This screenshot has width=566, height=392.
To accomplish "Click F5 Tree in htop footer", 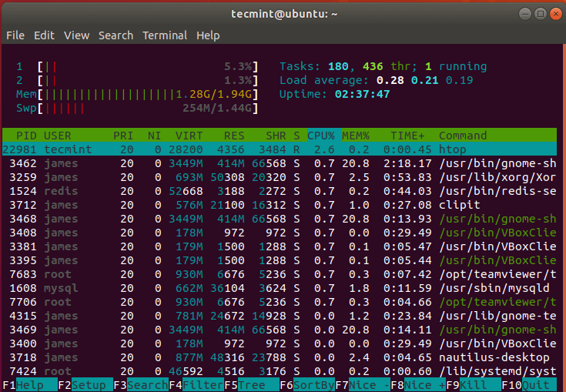I will [x=252, y=385].
